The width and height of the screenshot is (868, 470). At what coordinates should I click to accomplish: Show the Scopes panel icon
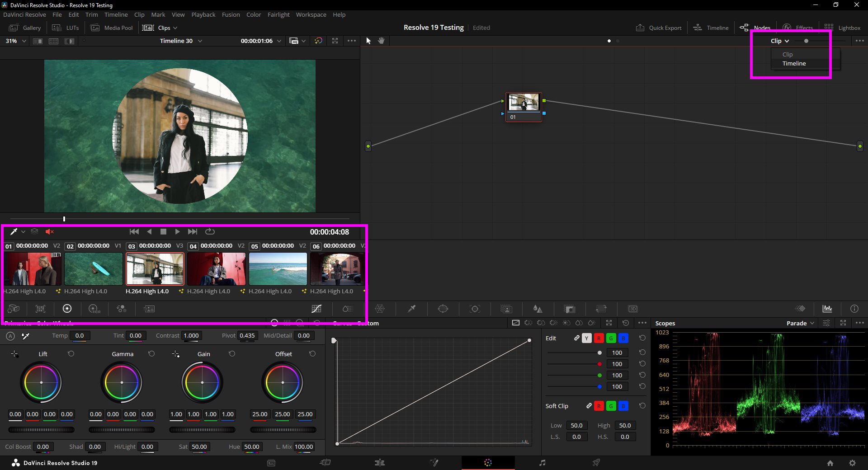827,309
